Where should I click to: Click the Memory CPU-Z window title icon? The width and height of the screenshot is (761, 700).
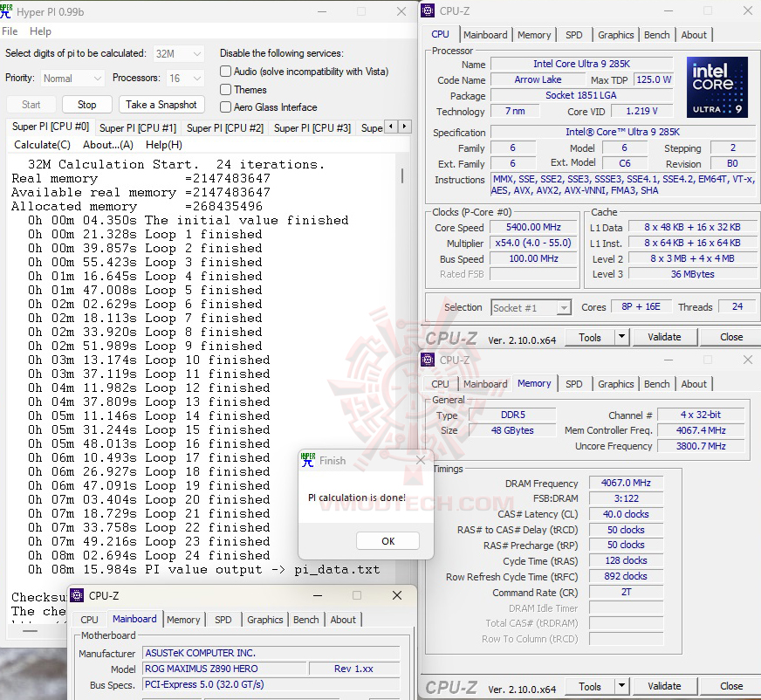click(x=428, y=360)
